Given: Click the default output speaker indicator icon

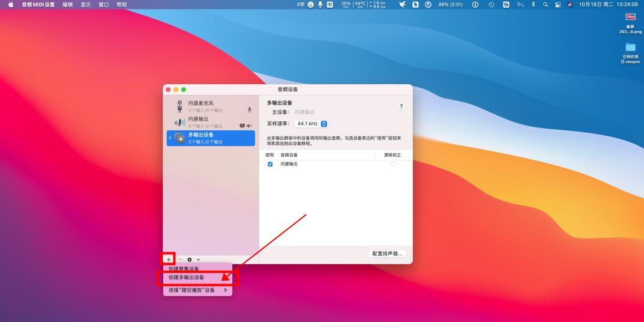Looking at the screenshot, I should [249, 126].
